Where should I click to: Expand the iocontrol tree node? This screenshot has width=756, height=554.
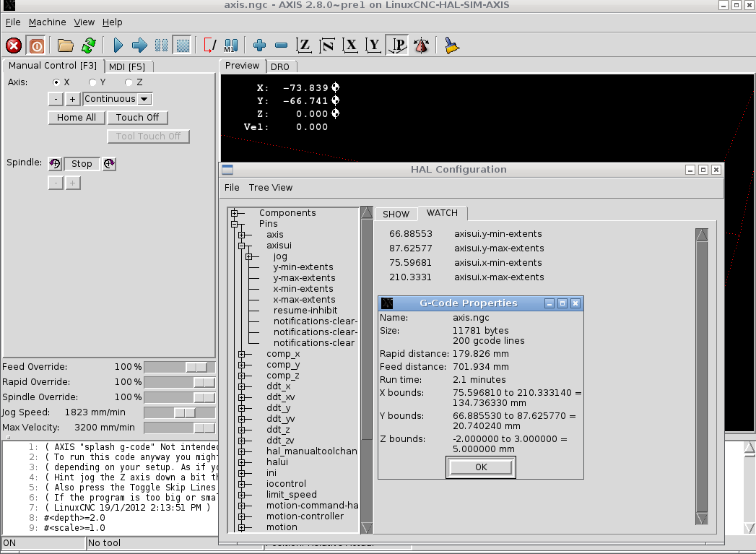pos(242,484)
